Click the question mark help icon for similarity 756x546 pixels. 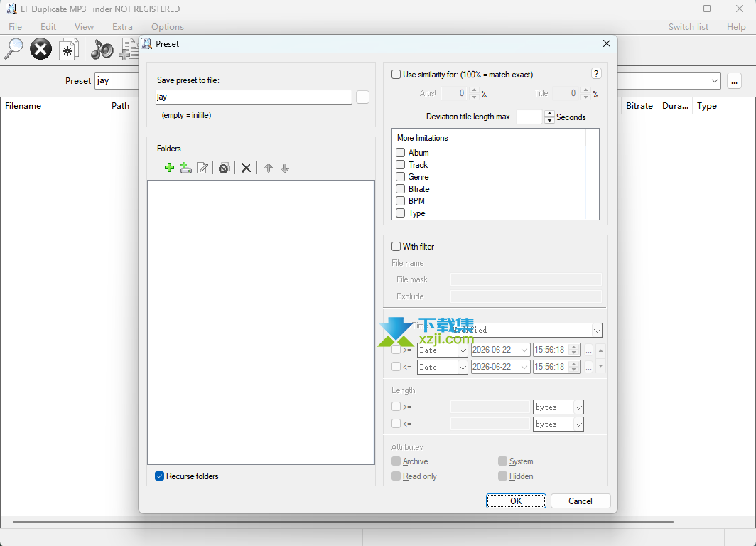coord(596,73)
